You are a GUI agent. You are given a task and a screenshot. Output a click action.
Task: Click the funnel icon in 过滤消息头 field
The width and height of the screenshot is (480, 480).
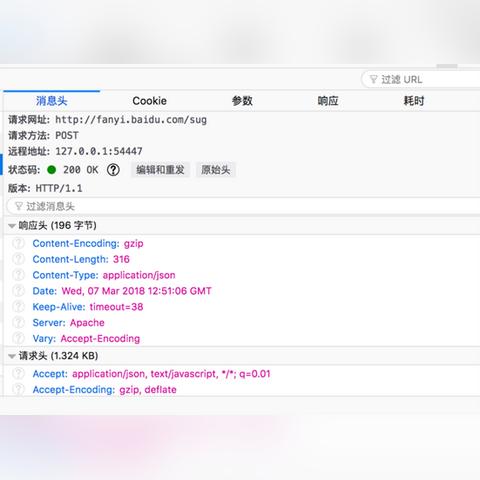(x=19, y=206)
